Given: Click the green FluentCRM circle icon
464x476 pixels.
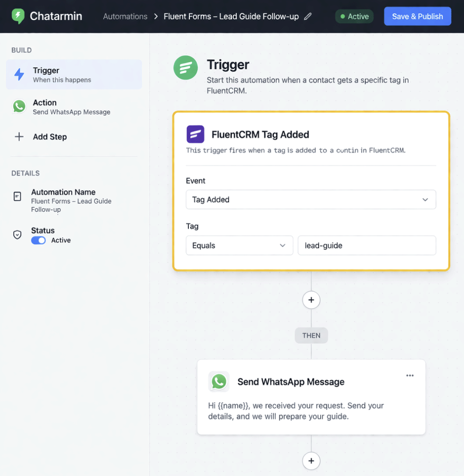Looking at the screenshot, I should [x=186, y=68].
